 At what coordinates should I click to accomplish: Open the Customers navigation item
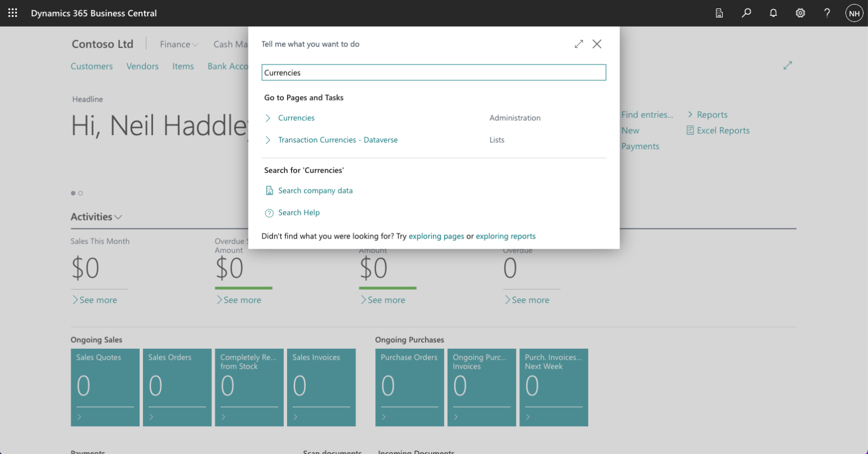[92, 66]
